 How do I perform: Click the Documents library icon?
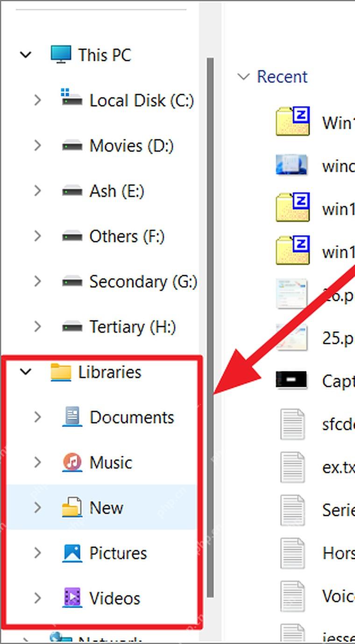click(x=72, y=417)
